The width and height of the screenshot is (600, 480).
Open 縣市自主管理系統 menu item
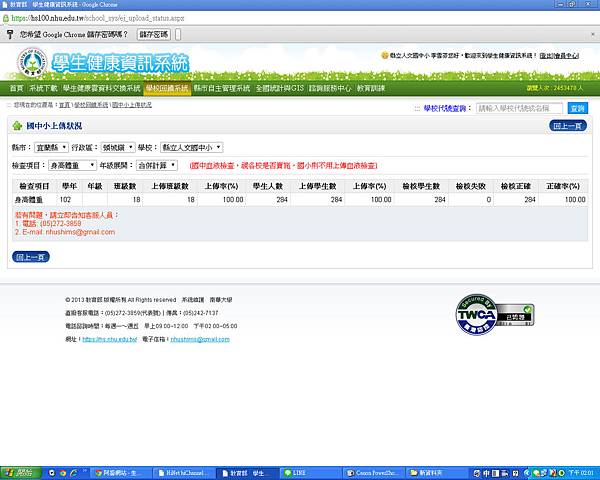[x=222, y=88]
